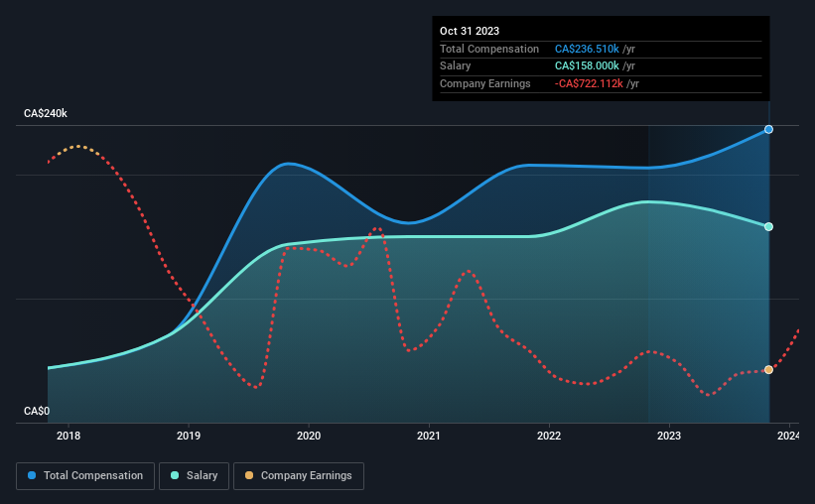
Task: Click the orange dot in Company Earnings legend
Action: (249, 475)
